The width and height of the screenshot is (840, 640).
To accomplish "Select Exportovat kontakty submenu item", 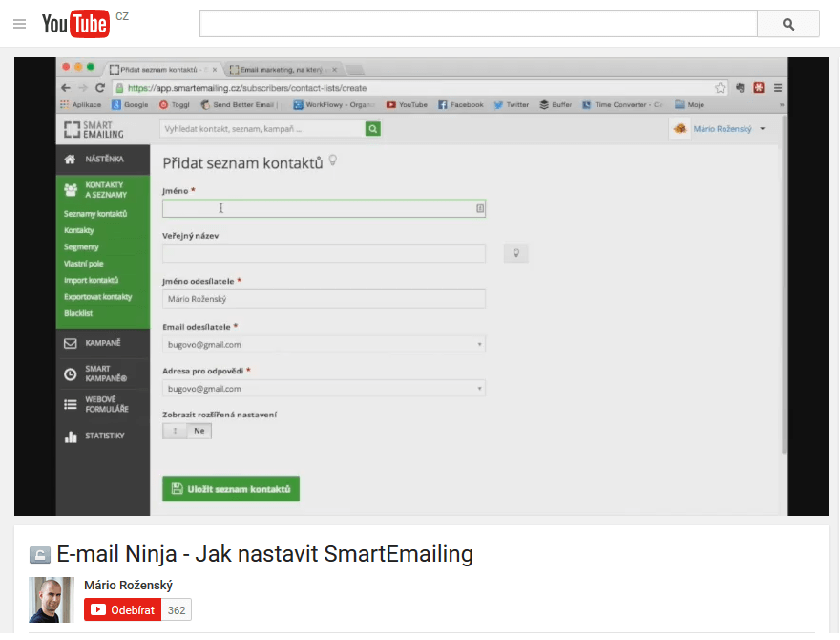I will [97, 296].
